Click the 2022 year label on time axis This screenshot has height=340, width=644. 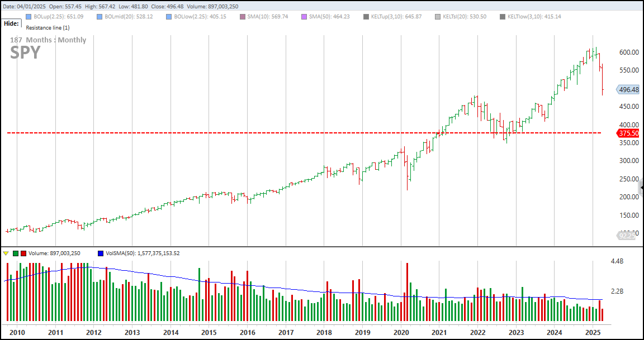[477, 332]
